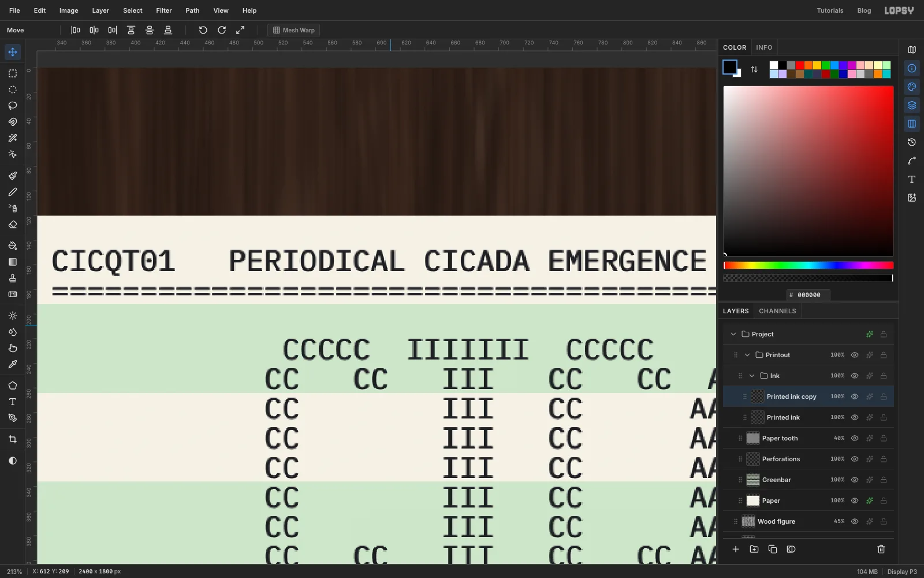This screenshot has height=578, width=924.
Task: Swap foreground and background colors
Action: click(754, 69)
